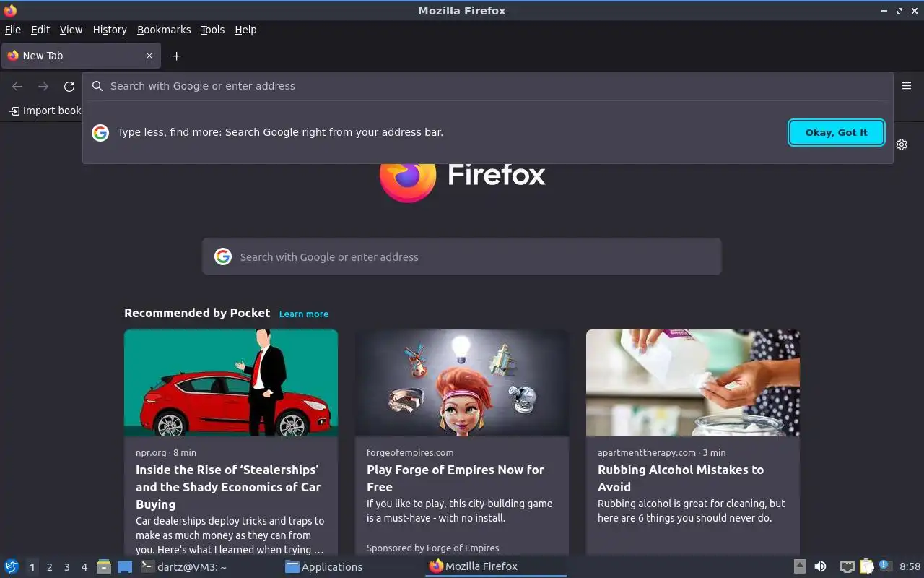Open the Forge of Empires image thumbnail
This screenshot has height=578, width=924.
462,383
